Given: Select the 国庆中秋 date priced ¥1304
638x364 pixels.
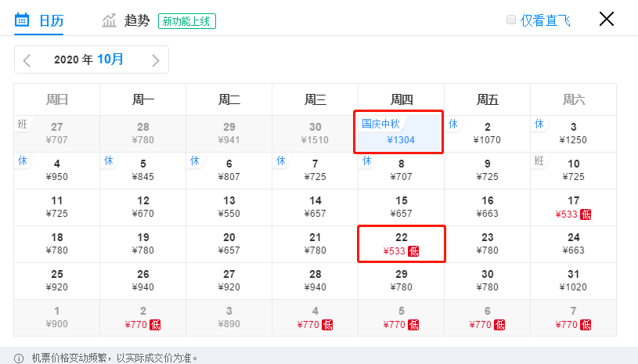Looking at the screenshot, I should (400, 132).
